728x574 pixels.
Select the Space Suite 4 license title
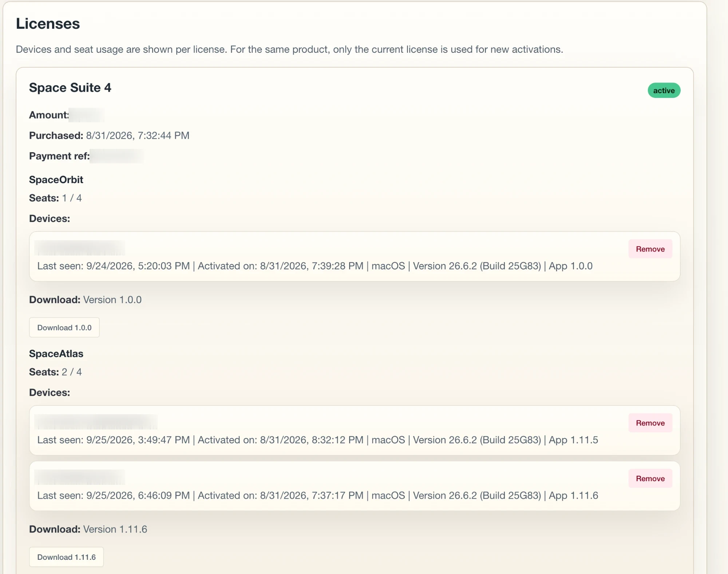70,88
